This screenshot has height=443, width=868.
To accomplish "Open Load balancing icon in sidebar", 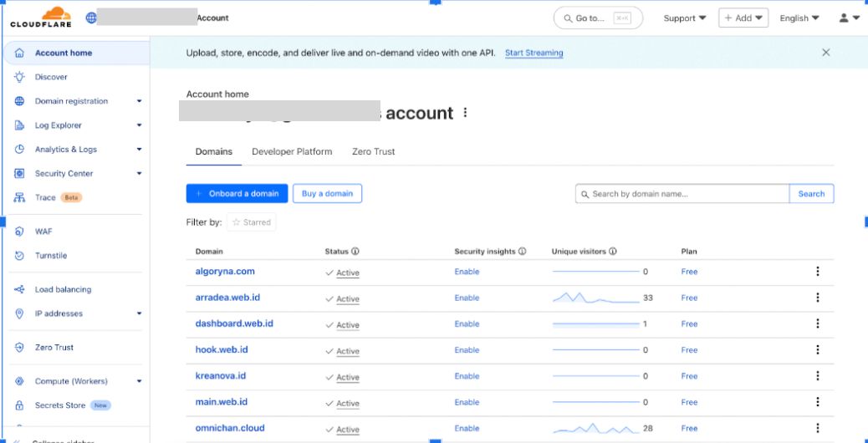I will tap(19, 290).
